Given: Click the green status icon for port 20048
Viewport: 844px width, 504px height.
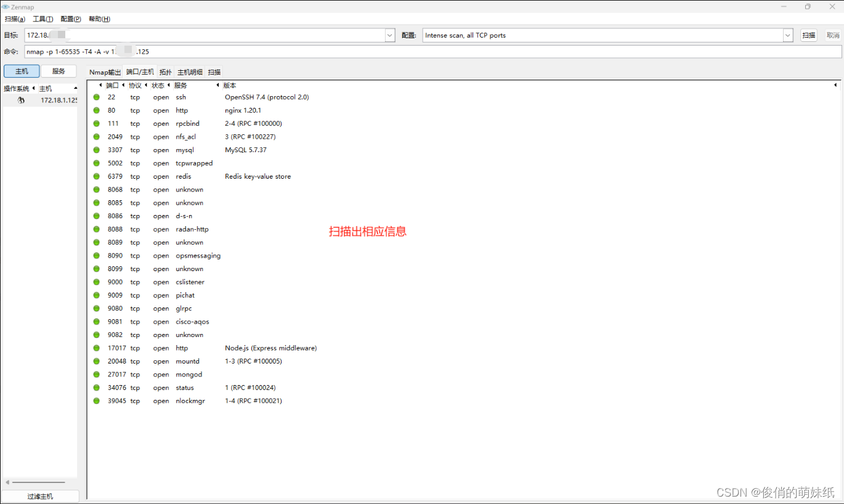Looking at the screenshot, I should (x=96, y=361).
